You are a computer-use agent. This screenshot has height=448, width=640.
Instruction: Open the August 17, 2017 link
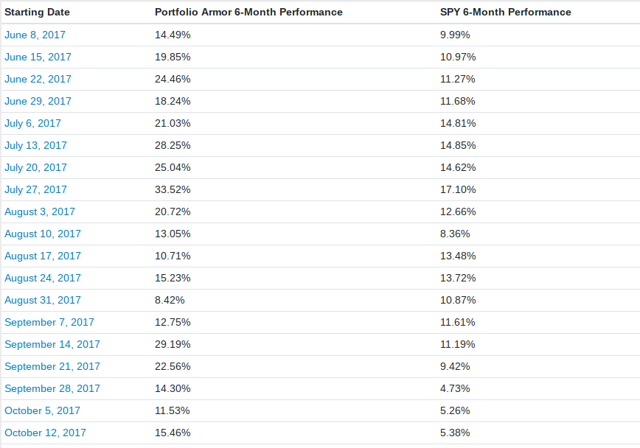42,256
